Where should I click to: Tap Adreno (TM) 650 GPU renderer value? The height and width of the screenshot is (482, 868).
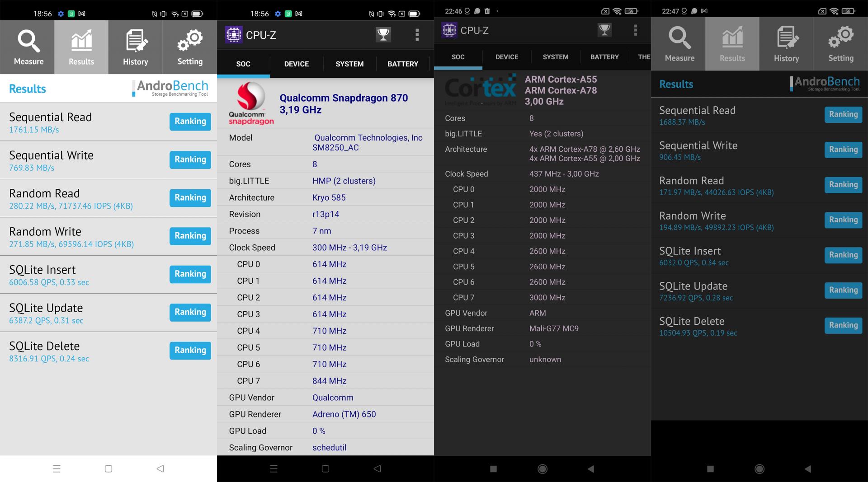point(344,414)
